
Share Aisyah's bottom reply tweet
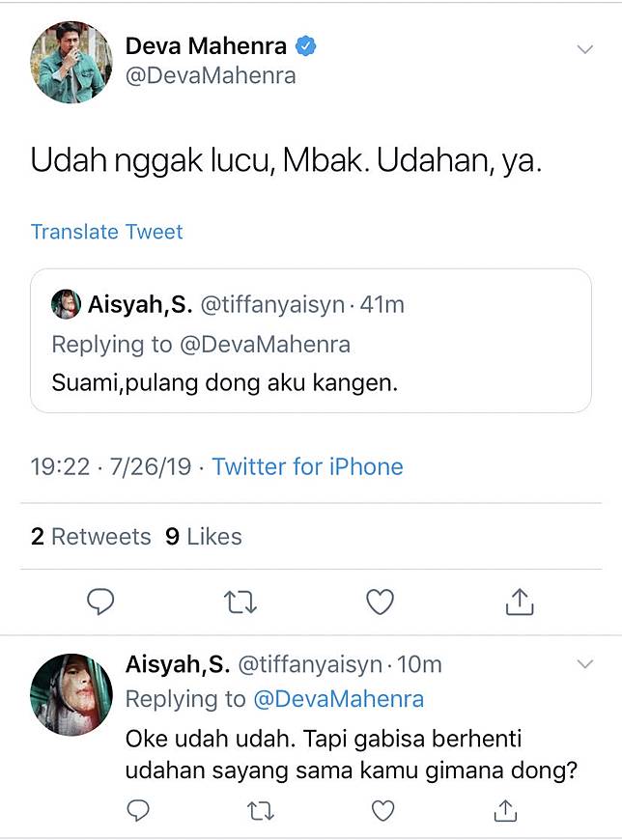click(503, 808)
